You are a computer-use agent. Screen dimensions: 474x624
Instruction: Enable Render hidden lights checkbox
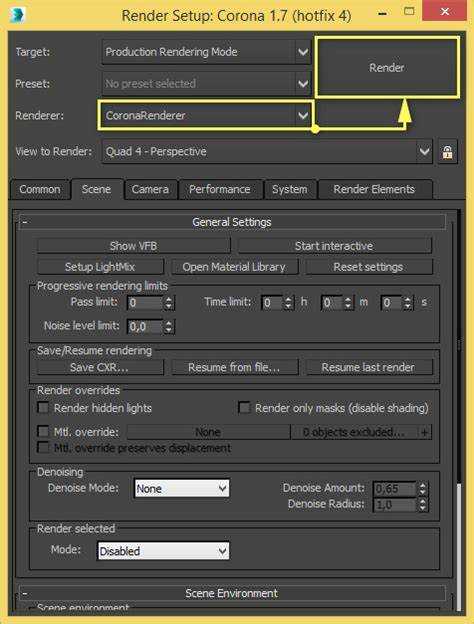pyautogui.click(x=43, y=408)
